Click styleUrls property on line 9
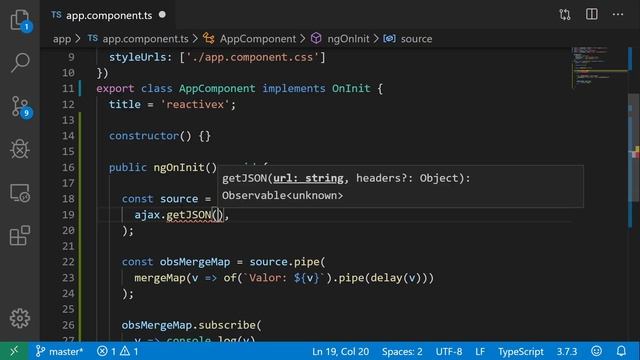This screenshot has height=360, width=640. point(137,57)
